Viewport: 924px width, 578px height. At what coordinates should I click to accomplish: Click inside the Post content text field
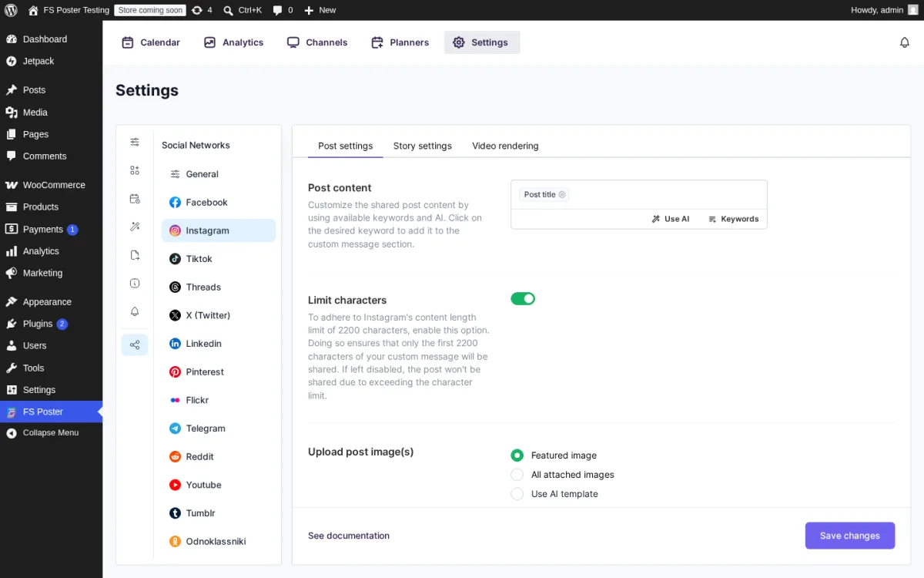(x=639, y=195)
